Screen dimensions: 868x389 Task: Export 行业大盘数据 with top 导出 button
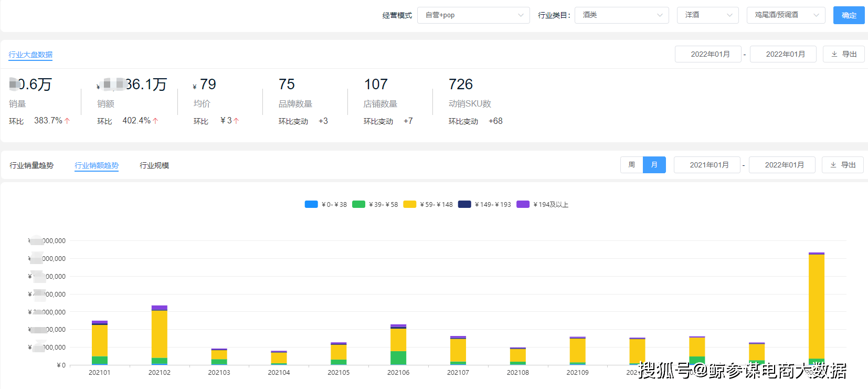pyautogui.click(x=844, y=54)
